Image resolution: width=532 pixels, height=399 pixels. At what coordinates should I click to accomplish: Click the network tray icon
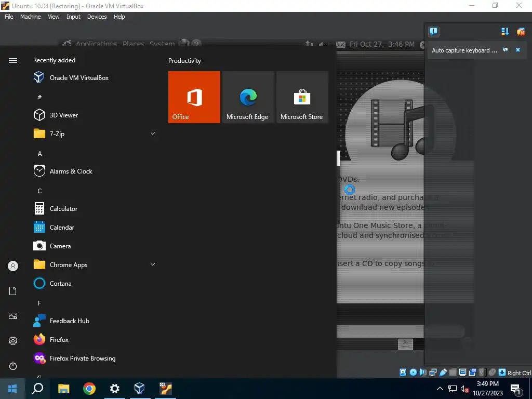[453, 389]
